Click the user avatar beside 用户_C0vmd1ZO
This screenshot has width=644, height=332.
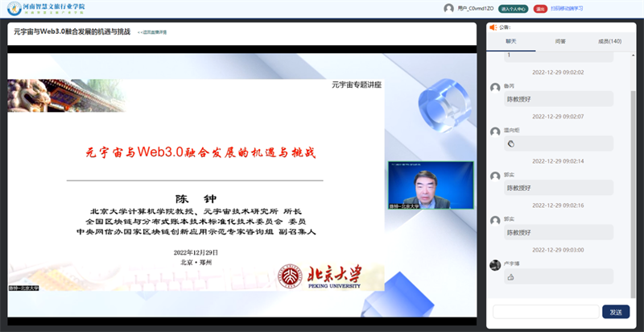(448, 8)
